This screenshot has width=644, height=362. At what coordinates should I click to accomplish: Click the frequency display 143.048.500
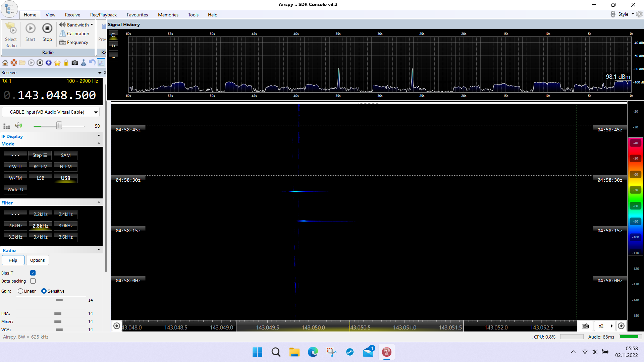tap(57, 95)
